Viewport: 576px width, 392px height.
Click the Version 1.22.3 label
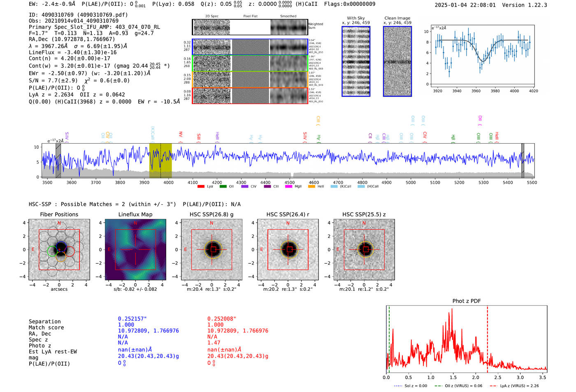pos(525,5)
